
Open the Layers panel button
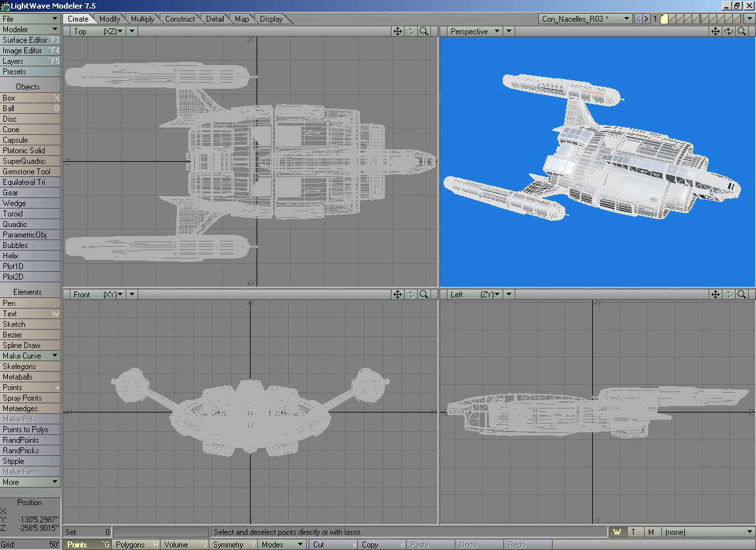tap(30, 61)
